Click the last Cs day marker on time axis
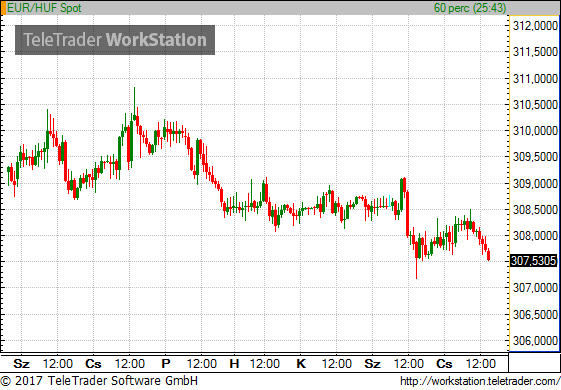Image resolution: width=561 pixels, height=390 pixels. (x=444, y=364)
